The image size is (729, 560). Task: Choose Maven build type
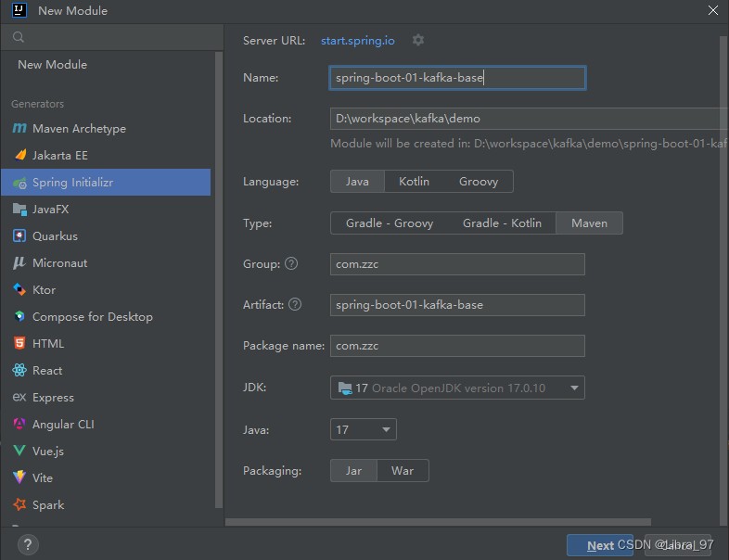(589, 223)
